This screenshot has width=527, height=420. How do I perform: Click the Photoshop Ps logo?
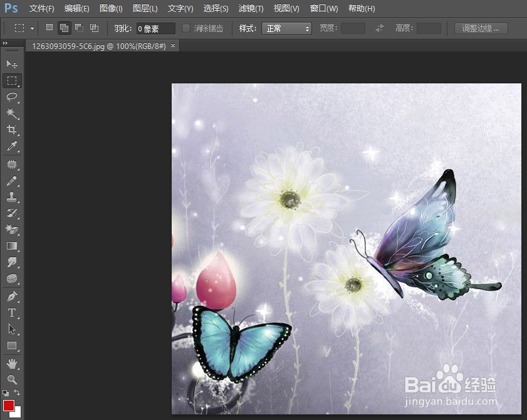click(x=11, y=8)
